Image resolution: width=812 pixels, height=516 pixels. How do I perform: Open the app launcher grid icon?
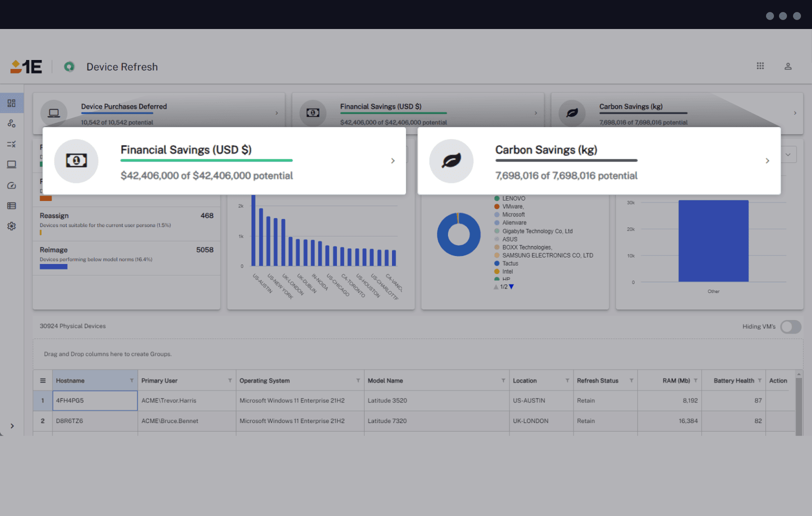[760, 65]
